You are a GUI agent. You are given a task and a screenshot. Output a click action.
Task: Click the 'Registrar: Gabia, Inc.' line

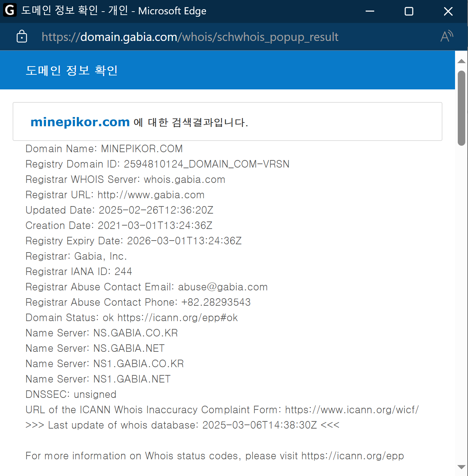click(x=76, y=256)
